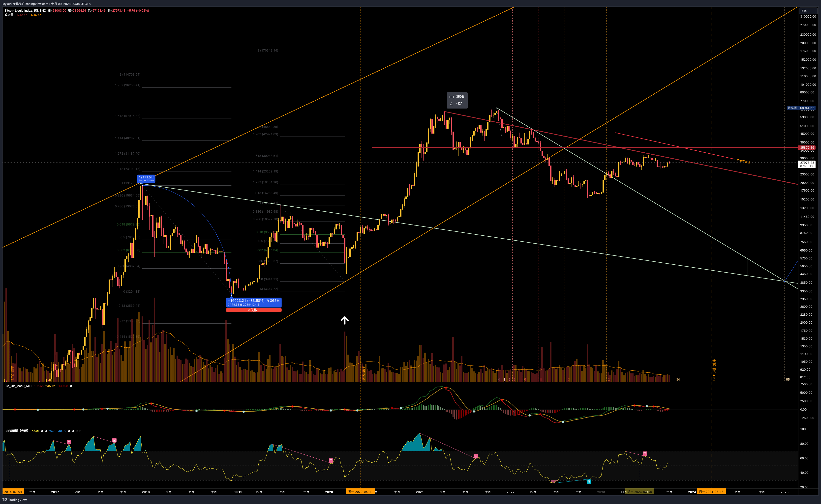The width and height of the screenshot is (821, 504).
Task: Select the 2024-03-18 date label on time axis
Action: pos(711,492)
